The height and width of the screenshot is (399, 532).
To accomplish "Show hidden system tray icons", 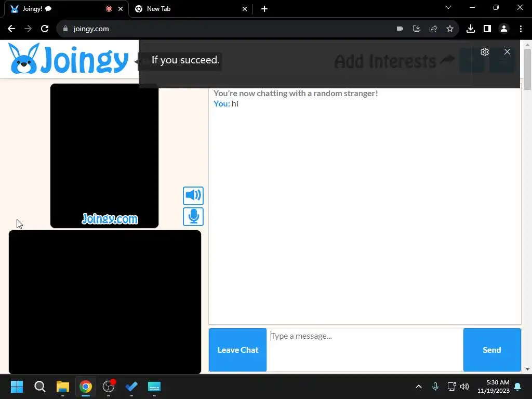I will coord(419,387).
